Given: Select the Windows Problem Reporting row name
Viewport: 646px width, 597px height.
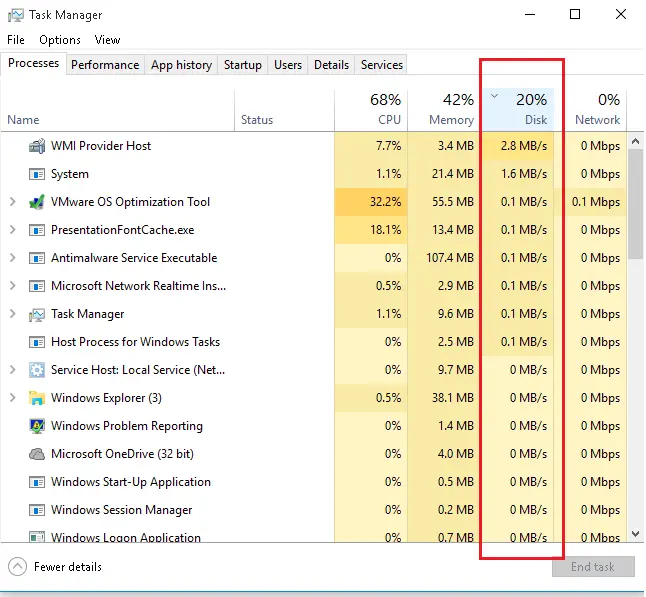Looking at the screenshot, I should point(127,426).
